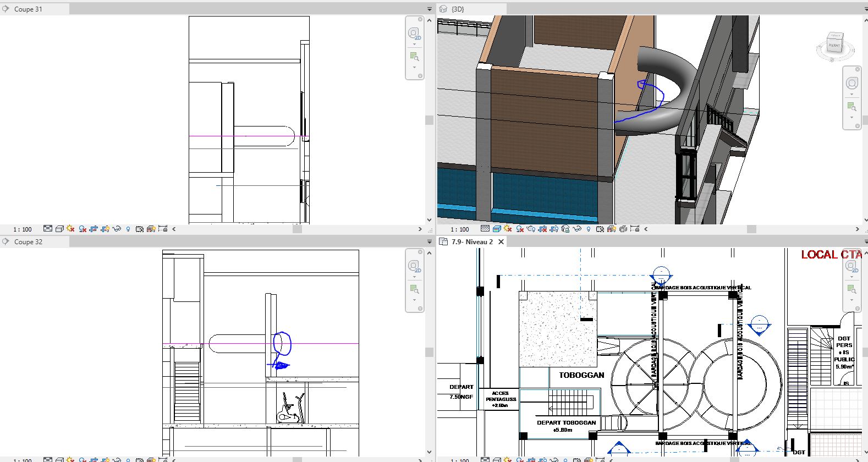Click the 1 : 100 scale in Coupe 31
The height and width of the screenshot is (462, 868).
pyautogui.click(x=23, y=229)
